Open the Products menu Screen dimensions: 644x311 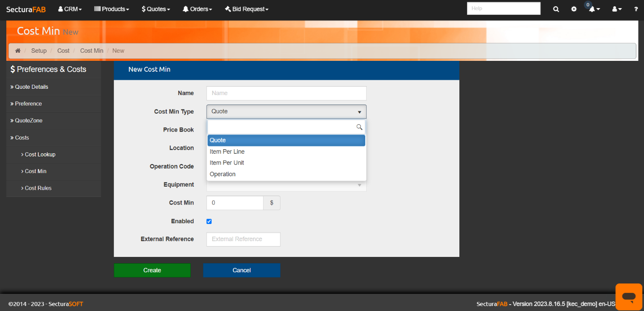pos(111,9)
